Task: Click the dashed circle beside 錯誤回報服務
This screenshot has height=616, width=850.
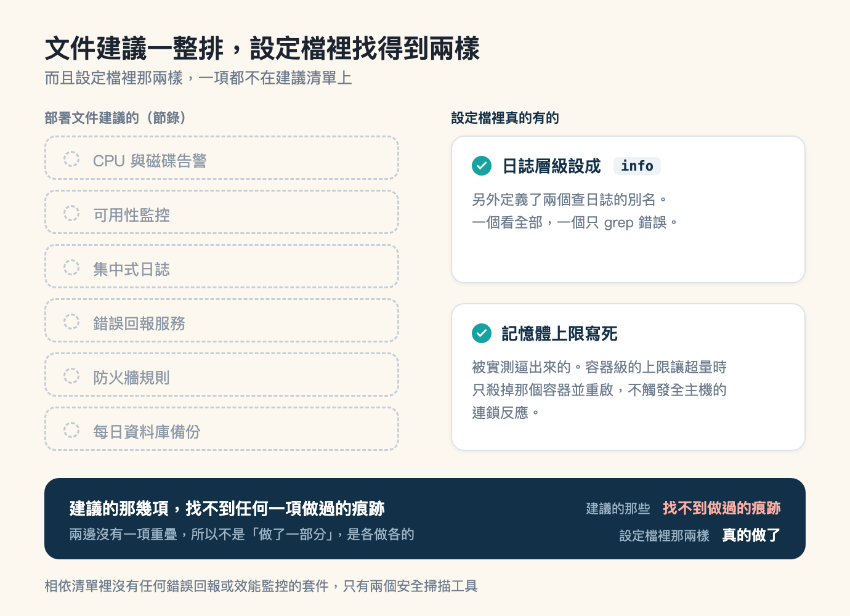Action: click(x=71, y=322)
